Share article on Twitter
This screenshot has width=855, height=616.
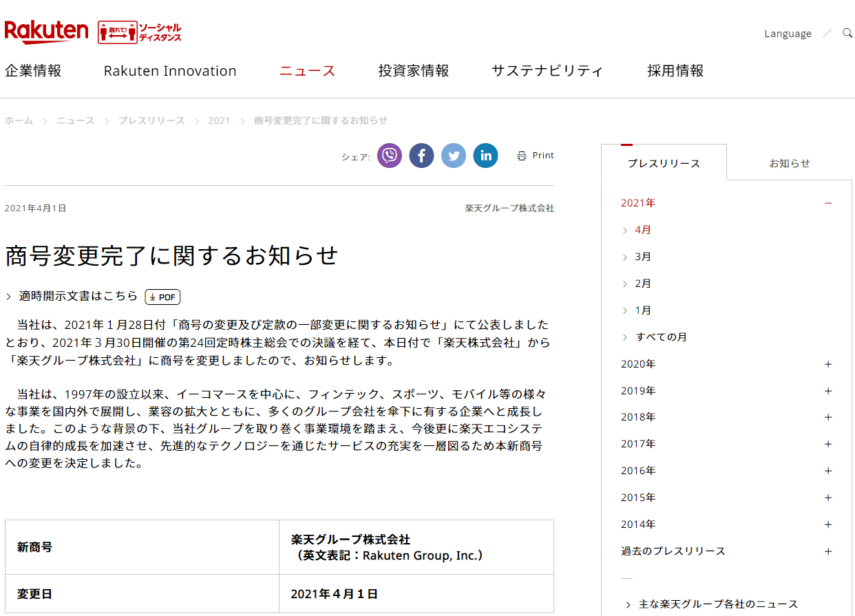click(x=454, y=156)
